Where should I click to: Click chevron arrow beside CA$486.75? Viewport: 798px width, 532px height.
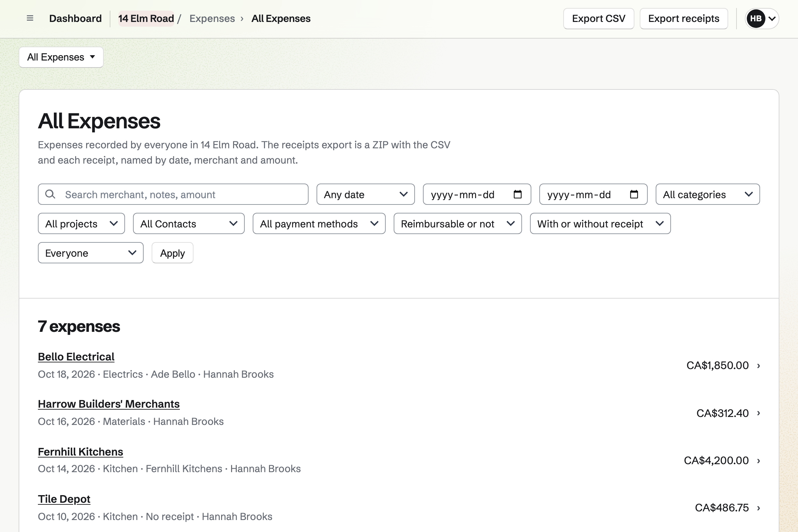(759, 508)
